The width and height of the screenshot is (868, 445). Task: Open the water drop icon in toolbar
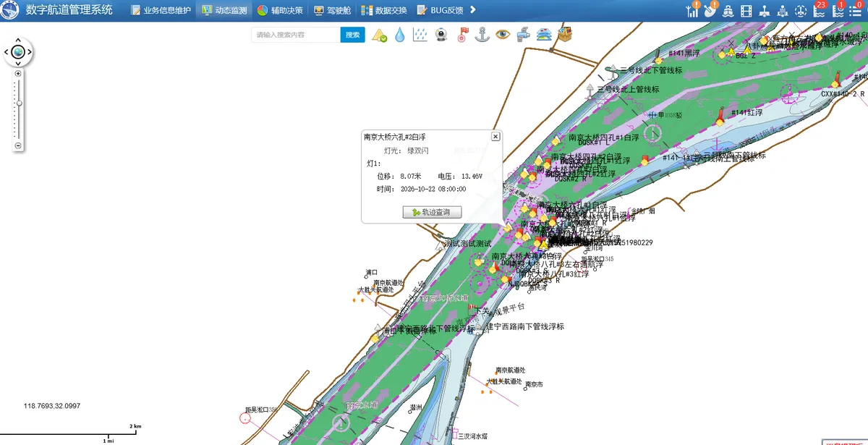coord(399,35)
